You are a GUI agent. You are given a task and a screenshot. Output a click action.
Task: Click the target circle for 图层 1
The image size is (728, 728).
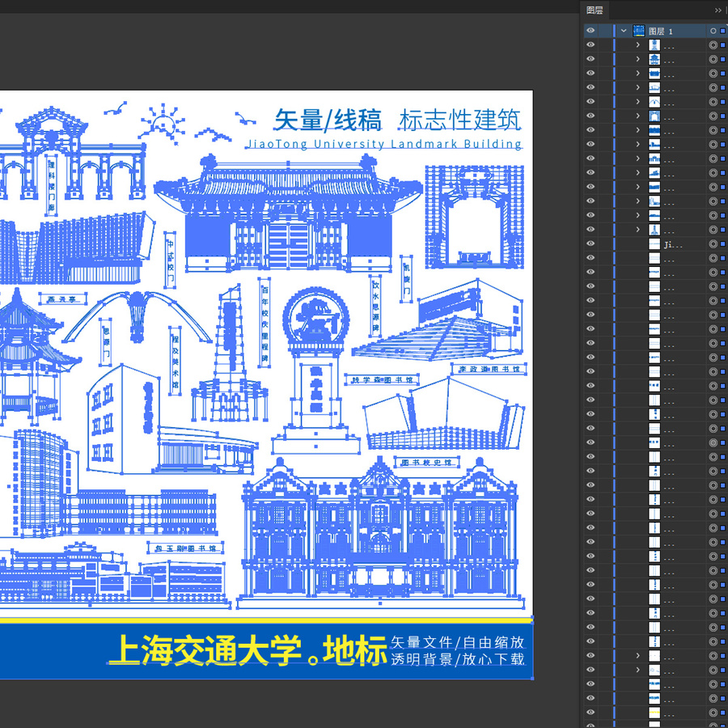pyautogui.click(x=713, y=31)
